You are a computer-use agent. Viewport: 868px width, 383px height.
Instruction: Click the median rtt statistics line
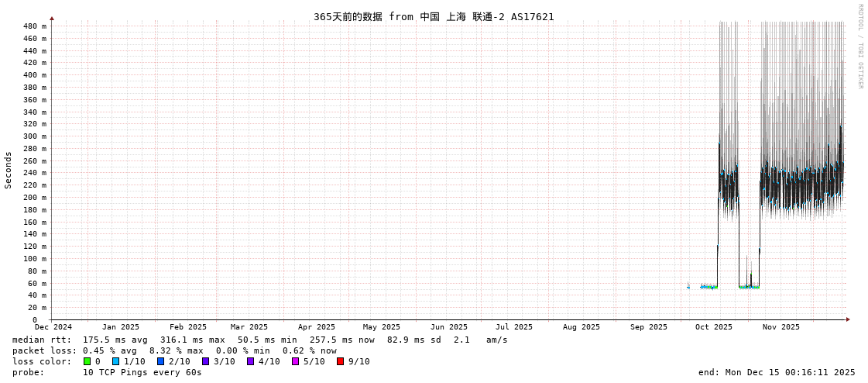pos(259,340)
